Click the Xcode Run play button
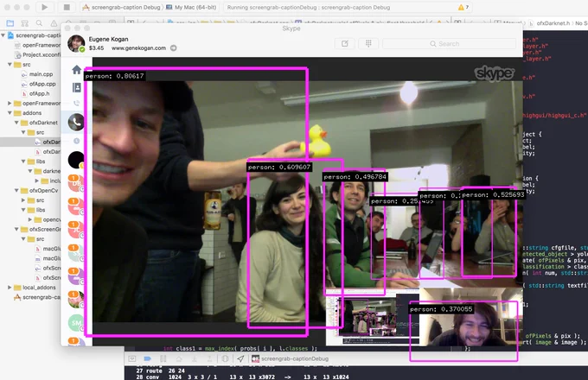 coord(45,7)
